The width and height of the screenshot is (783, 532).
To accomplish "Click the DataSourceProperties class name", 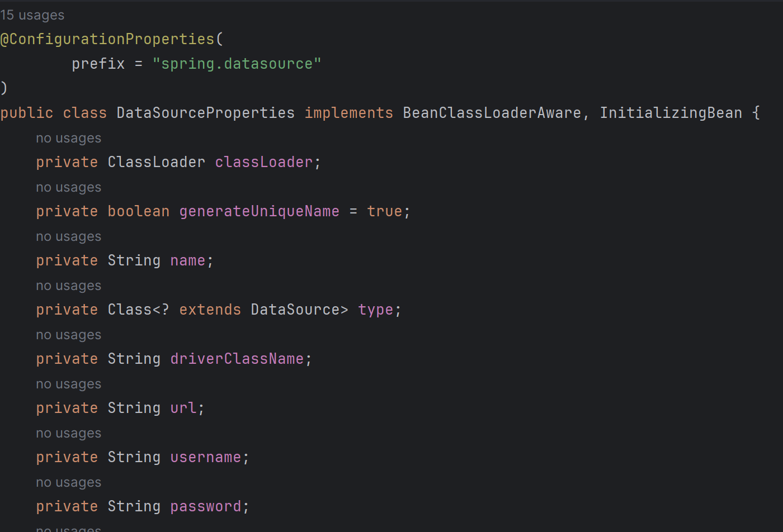I will pyautogui.click(x=205, y=113).
